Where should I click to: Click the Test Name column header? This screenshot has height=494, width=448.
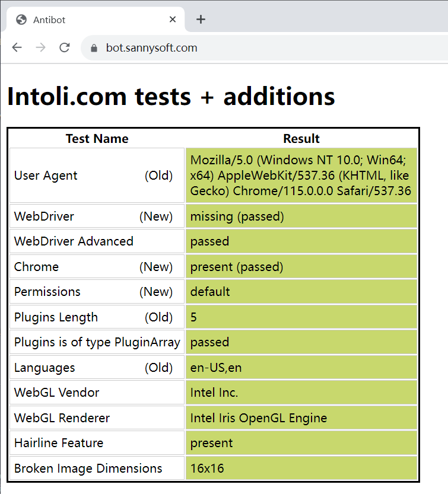point(97,139)
